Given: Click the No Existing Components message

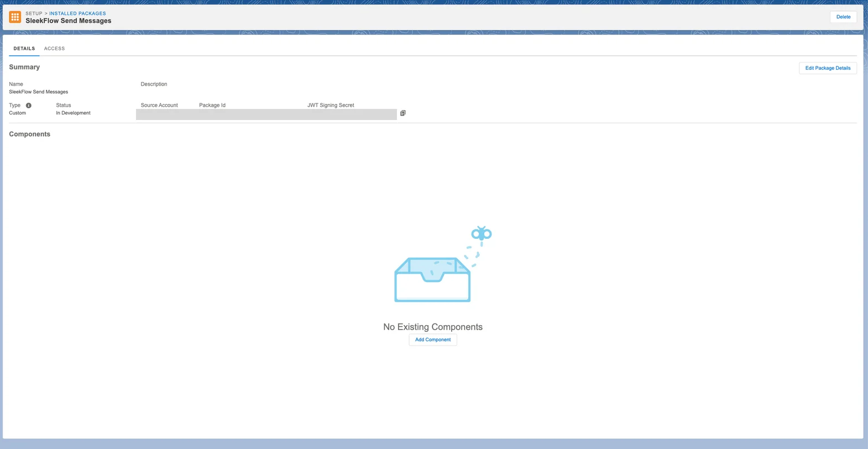Looking at the screenshot, I should pyautogui.click(x=433, y=327).
